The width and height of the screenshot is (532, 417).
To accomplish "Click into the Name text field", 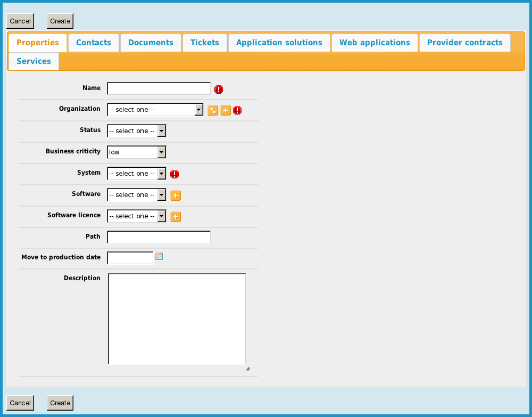I will tap(159, 88).
